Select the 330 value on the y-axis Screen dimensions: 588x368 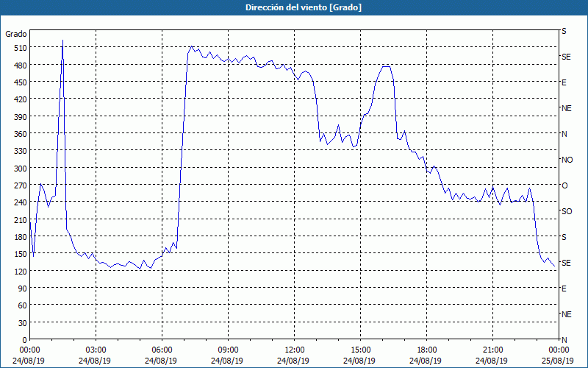pyautogui.click(x=21, y=151)
